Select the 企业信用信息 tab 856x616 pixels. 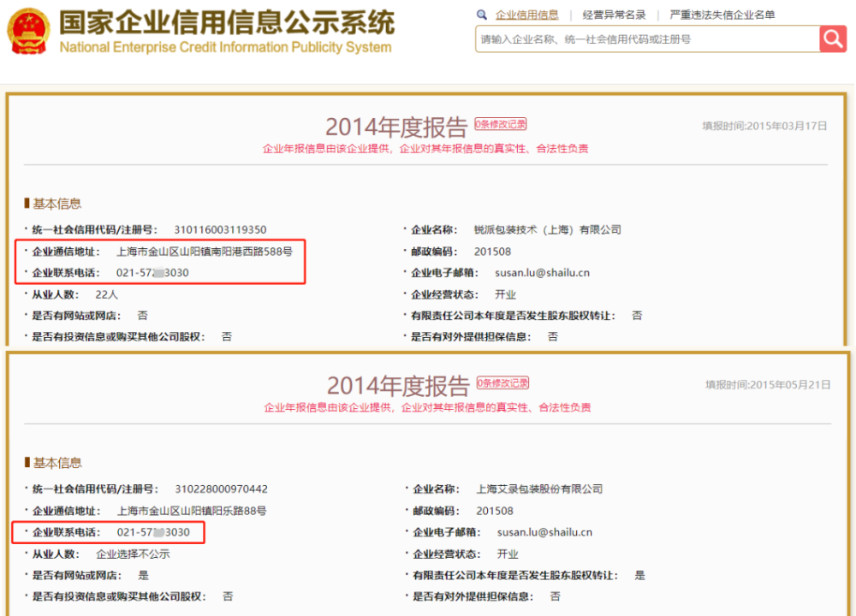point(526,15)
